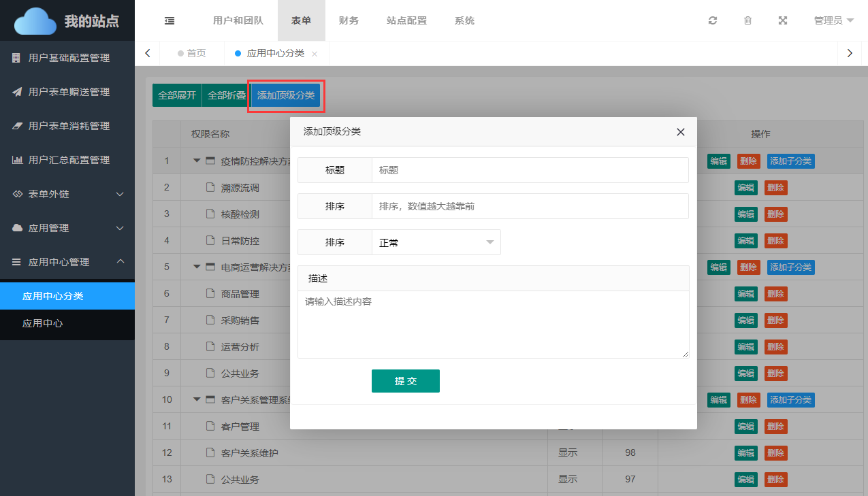Focus the 标题 input field
868x496 pixels.
click(530, 170)
